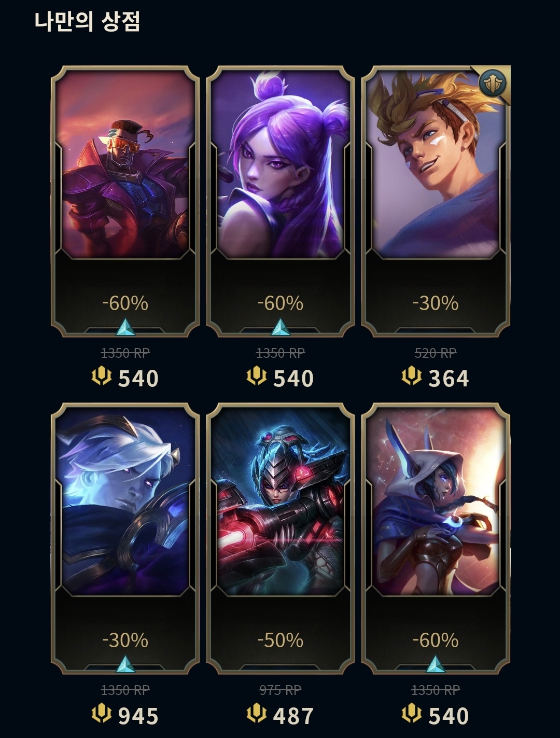Open the sunglasses skin card artwork
The height and width of the screenshot is (738, 560).
click(125, 163)
